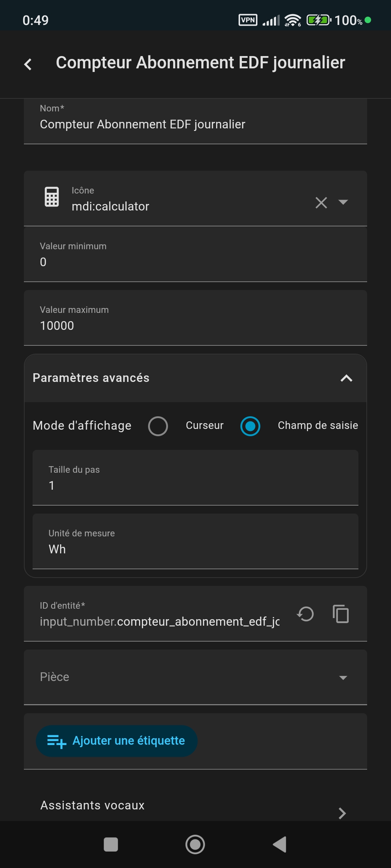Edit the Taille du pas field

click(x=195, y=485)
